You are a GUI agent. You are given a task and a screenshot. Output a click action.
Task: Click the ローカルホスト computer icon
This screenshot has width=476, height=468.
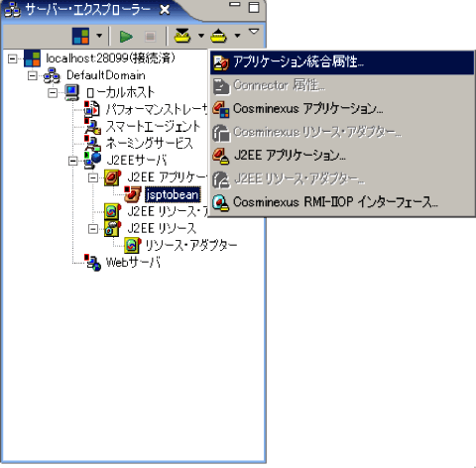pyautogui.click(x=72, y=92)
